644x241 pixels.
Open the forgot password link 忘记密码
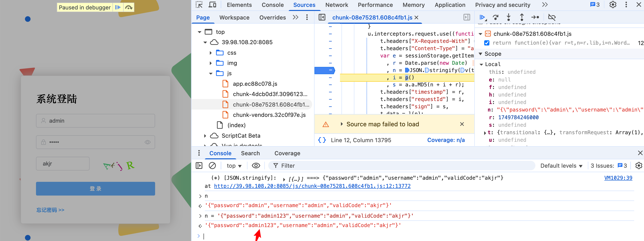51,210
